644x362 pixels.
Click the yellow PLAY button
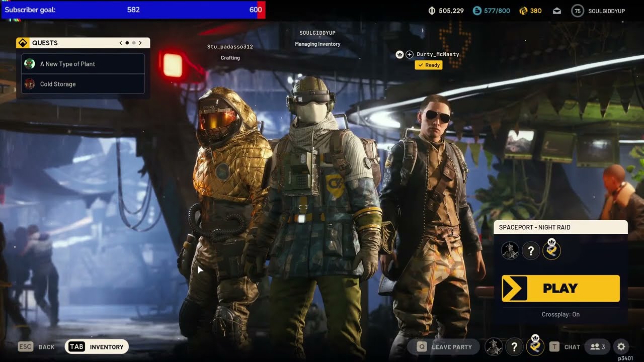pos(560,288)
